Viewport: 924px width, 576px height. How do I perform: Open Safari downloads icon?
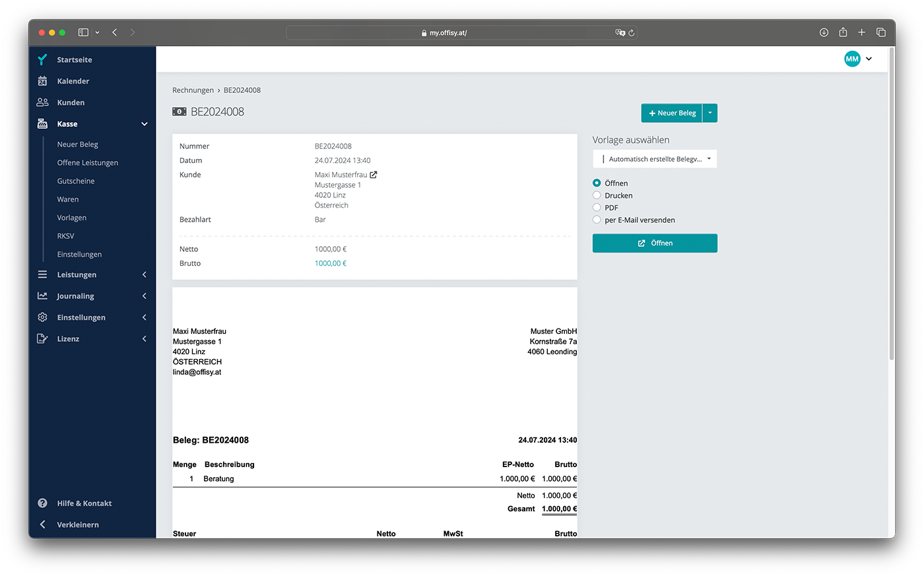click(x=824, y=32)
